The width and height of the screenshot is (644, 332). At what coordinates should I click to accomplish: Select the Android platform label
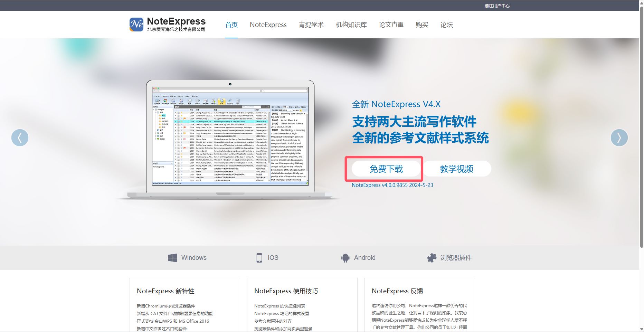[364, 258]
